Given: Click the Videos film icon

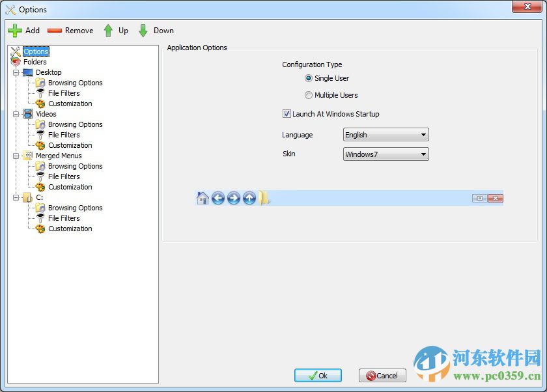Looking at the screenshot, I should pyautogui.click(x=28, y=114).
